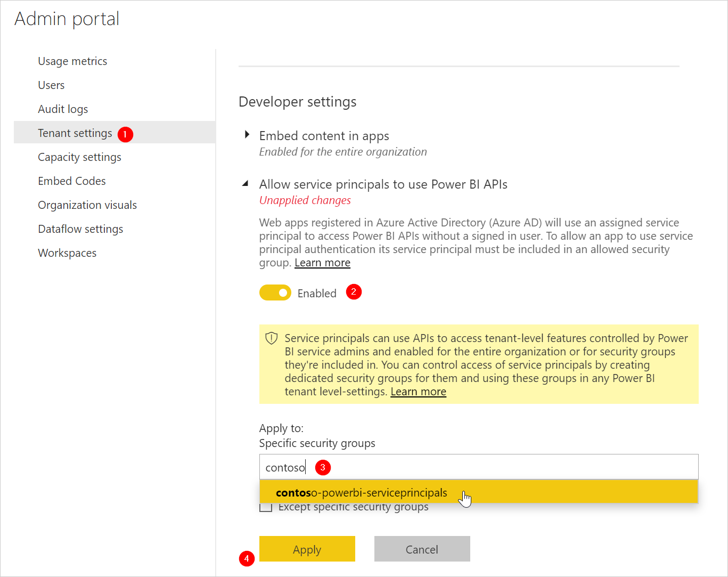Go to Dataflow settings
The width and height of the screenshot is (728, 577).
[x=80, y=229]
